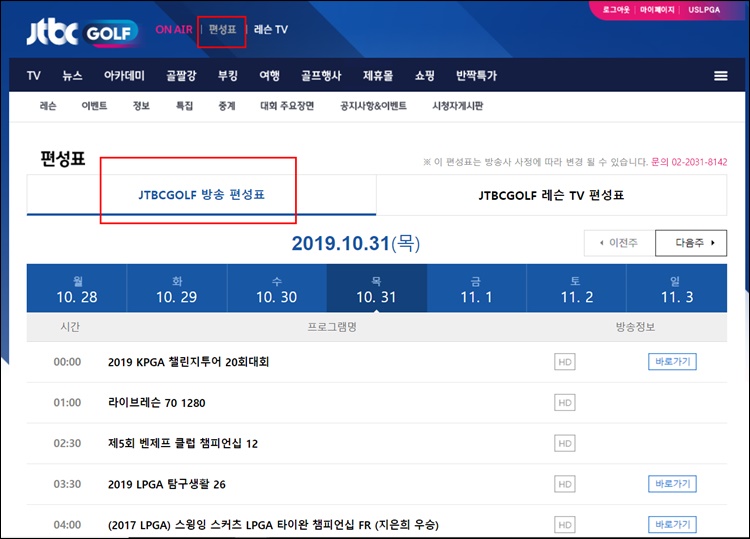Select 부킹 in main navigation
Viewport: 750px width, 539px height.
click(228, 76)
